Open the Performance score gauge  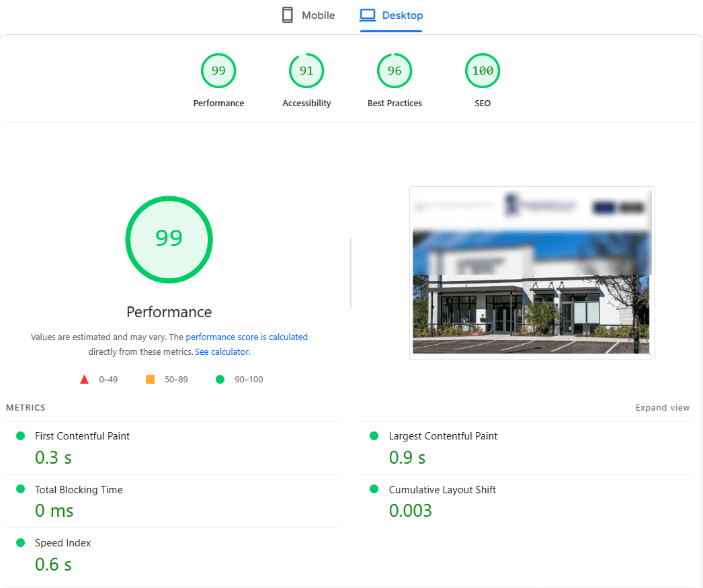tap(218, 71)
